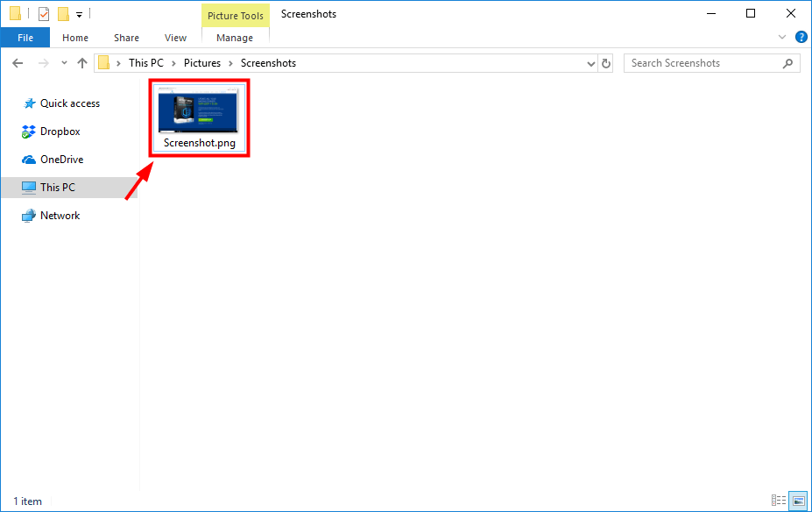Collapse the ribbon with the chevron

point(782,37)
